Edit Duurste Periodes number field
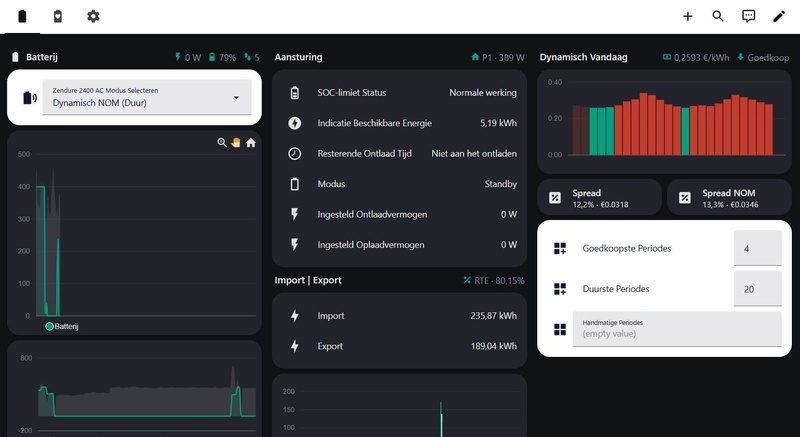 [758, 289]
